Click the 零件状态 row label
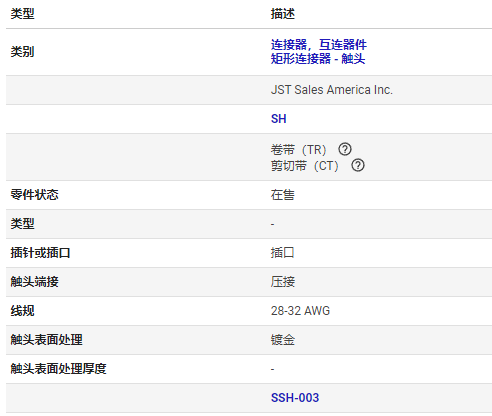Viewport: 492px width, 416px height. click(x=34, y=195)
